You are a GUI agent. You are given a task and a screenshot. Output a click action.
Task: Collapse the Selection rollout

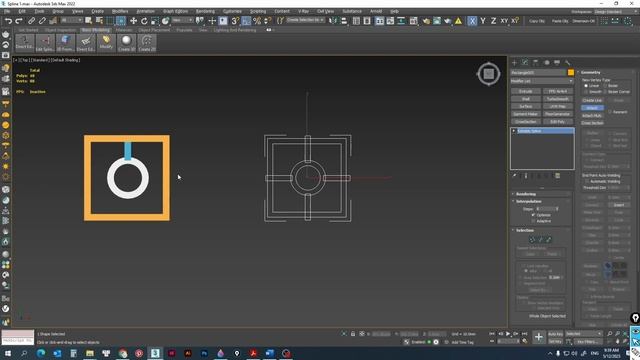pyautogui.click(x=525, y=230)
